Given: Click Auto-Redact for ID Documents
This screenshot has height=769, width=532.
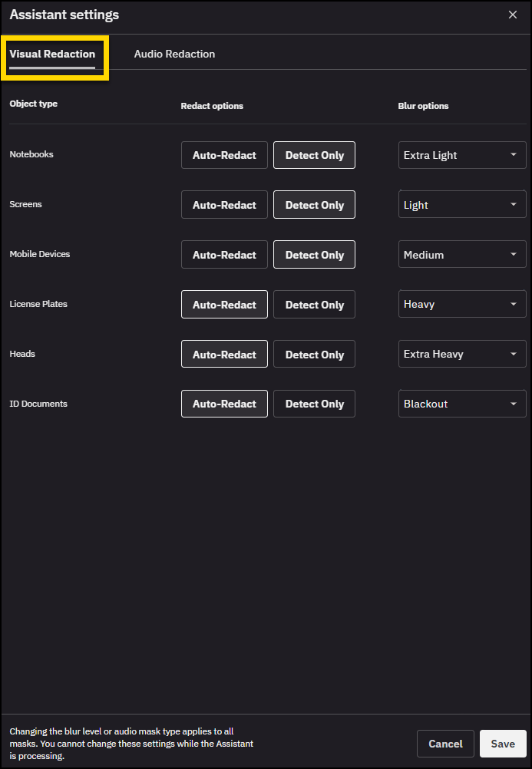Looking at the screenshot, I should click(224, 404).
